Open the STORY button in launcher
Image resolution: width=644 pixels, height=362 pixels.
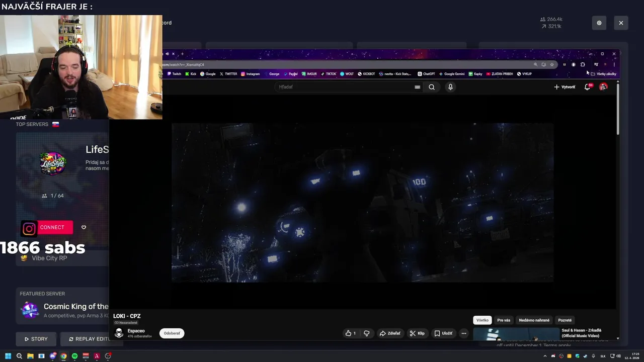(x=36, y=339)
